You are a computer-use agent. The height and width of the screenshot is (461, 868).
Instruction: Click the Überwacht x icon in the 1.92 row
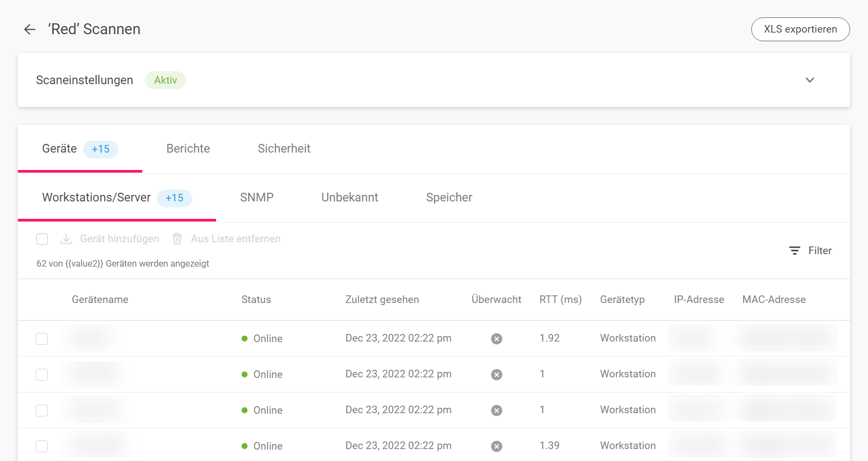point(496,339)
